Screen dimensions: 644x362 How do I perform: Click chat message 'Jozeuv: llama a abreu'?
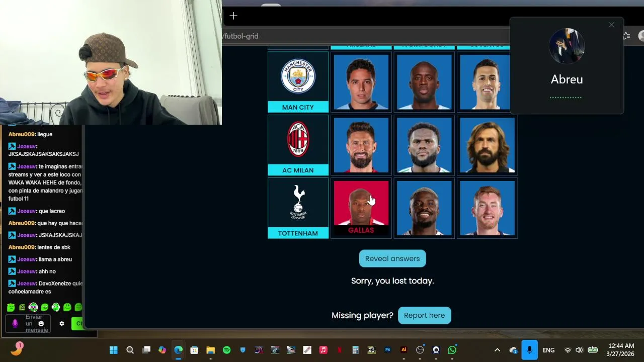[40, 259]
